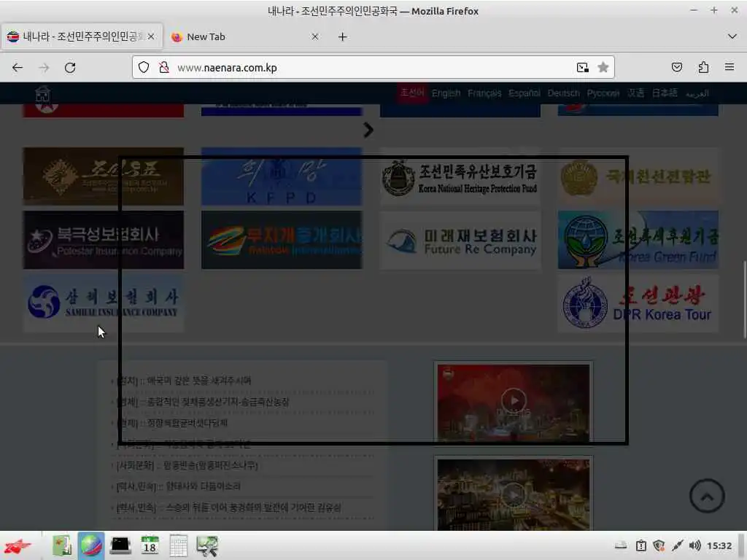Open the Future Re Company banner
Viewport: 747px width, 560px height.
pos(460,240)
